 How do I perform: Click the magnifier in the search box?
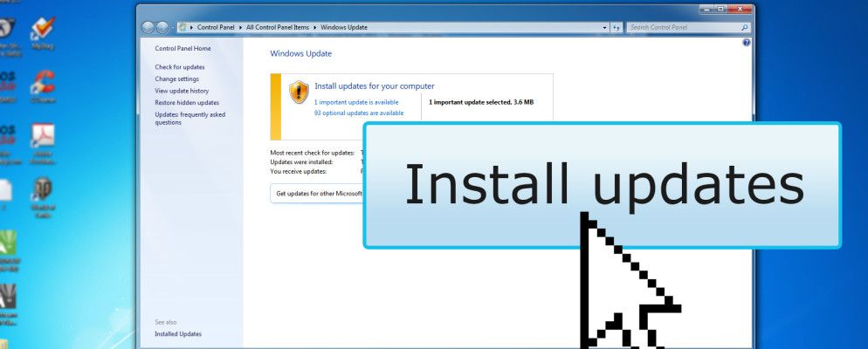point(745,27)
